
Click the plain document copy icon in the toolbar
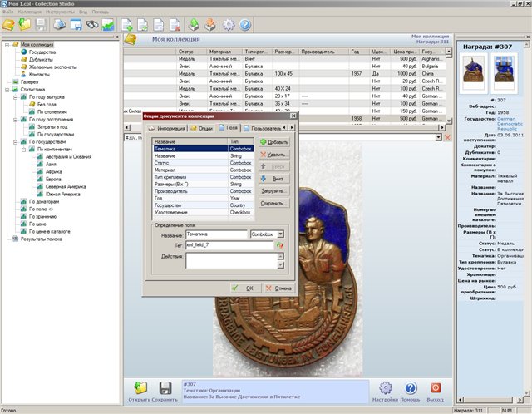pos(159,25)
